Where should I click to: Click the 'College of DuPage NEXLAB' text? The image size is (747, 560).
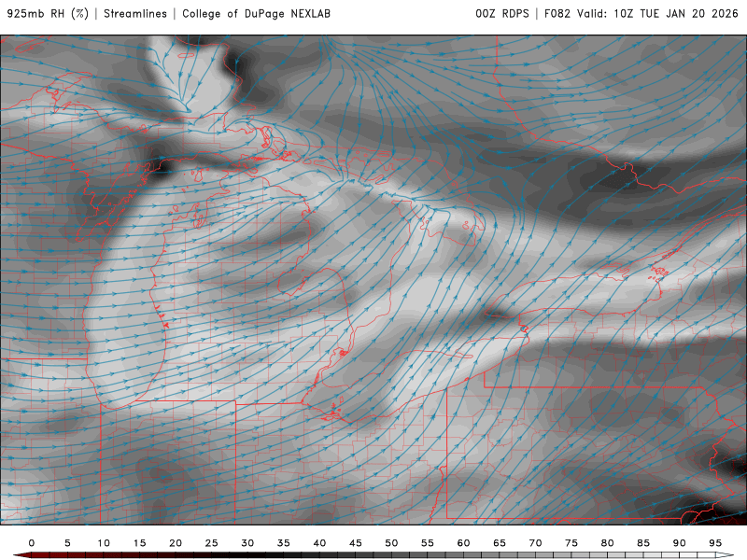click(x=256, y=14)
